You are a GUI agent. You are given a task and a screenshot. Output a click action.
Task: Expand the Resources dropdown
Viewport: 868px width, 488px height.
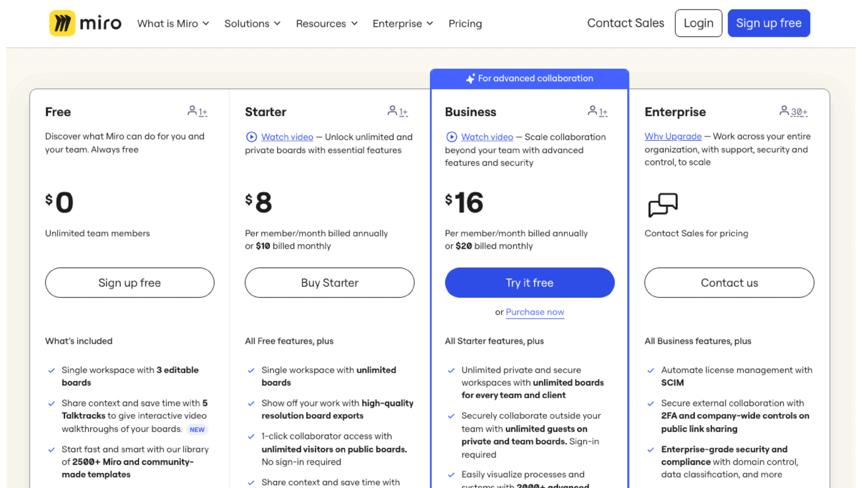326,24
